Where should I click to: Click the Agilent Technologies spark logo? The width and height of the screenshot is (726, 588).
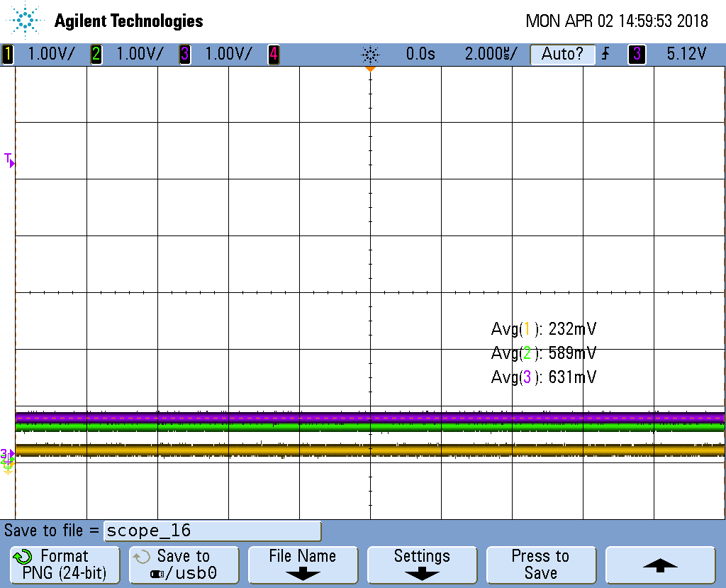[x=25, y=20]
